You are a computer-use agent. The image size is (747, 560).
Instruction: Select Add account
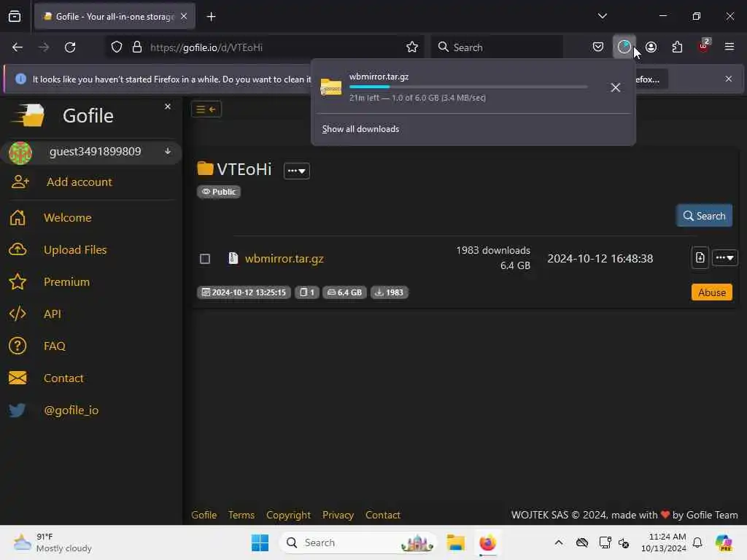tap(79, 182)
